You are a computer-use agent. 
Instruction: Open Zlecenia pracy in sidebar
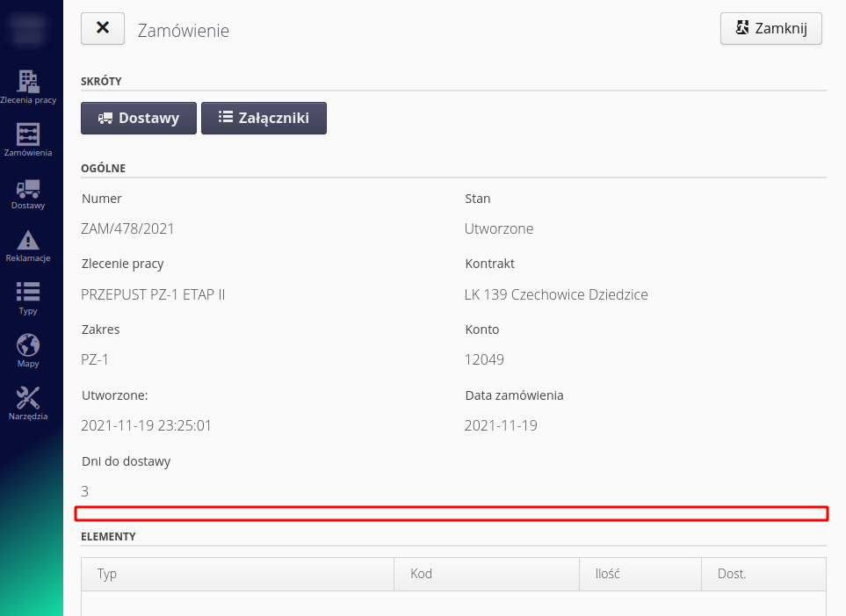coord(28,87)
